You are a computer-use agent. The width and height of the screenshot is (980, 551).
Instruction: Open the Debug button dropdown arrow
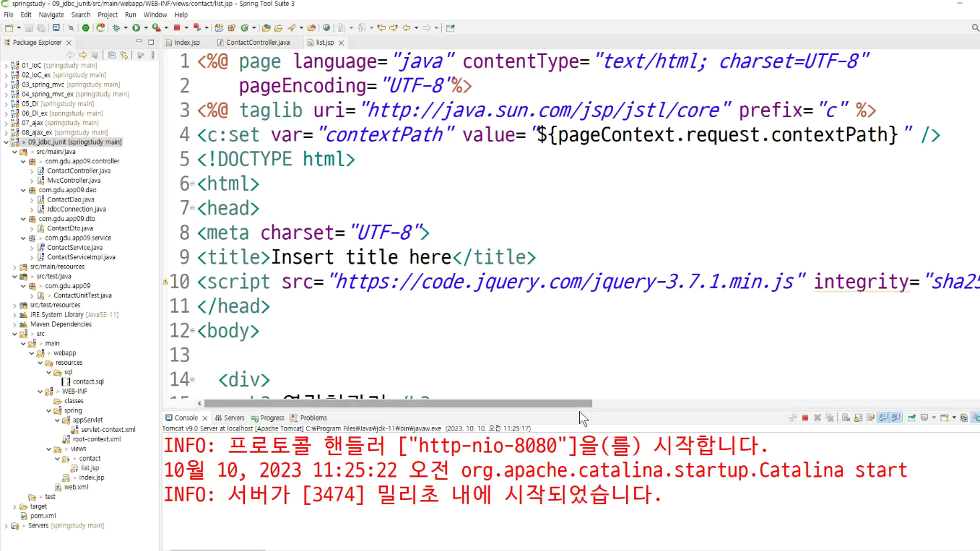click(126, 28)
